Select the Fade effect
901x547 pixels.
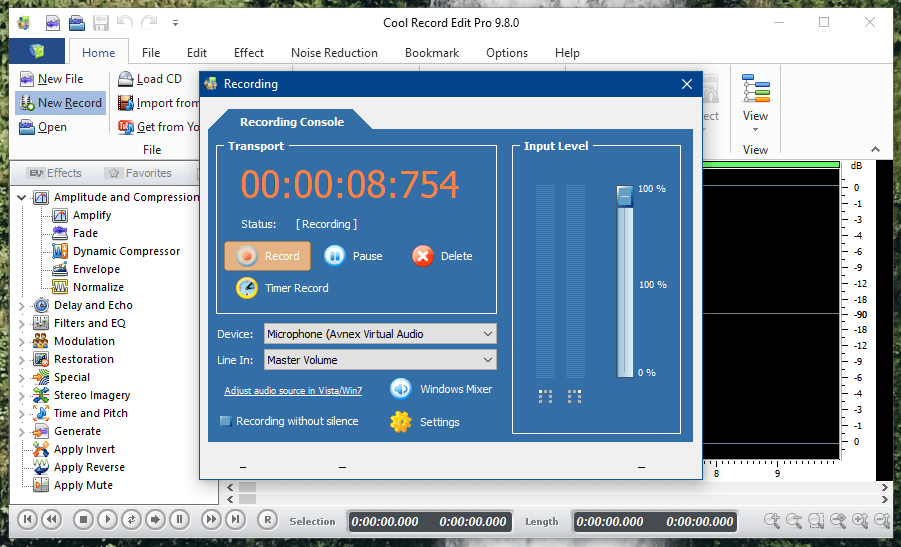coord(85,233)
